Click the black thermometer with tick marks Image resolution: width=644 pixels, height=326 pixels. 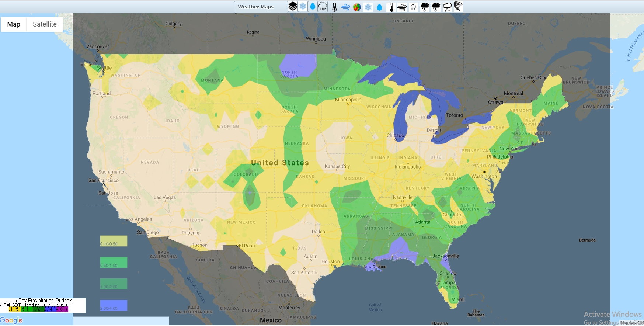click(391, 7)
